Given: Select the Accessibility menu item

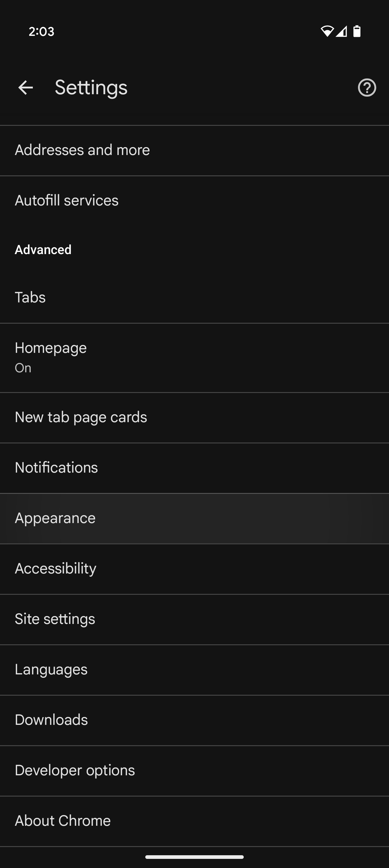Looking at the screenshot, I should (x=194, y=568).
